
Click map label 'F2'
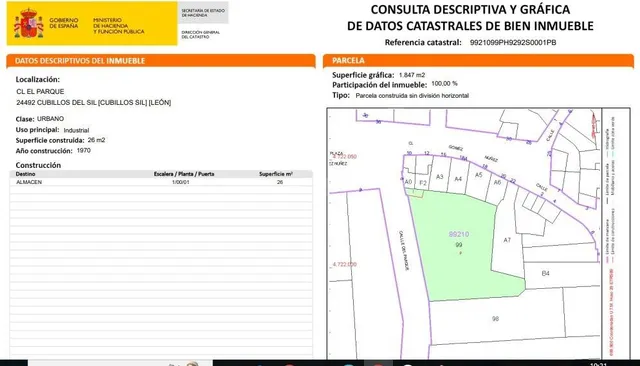[423, 183]
